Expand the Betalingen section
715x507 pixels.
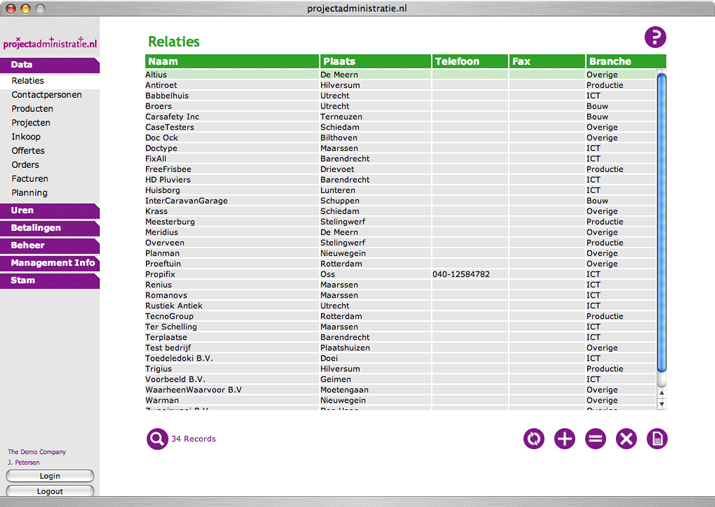[50, 228]
